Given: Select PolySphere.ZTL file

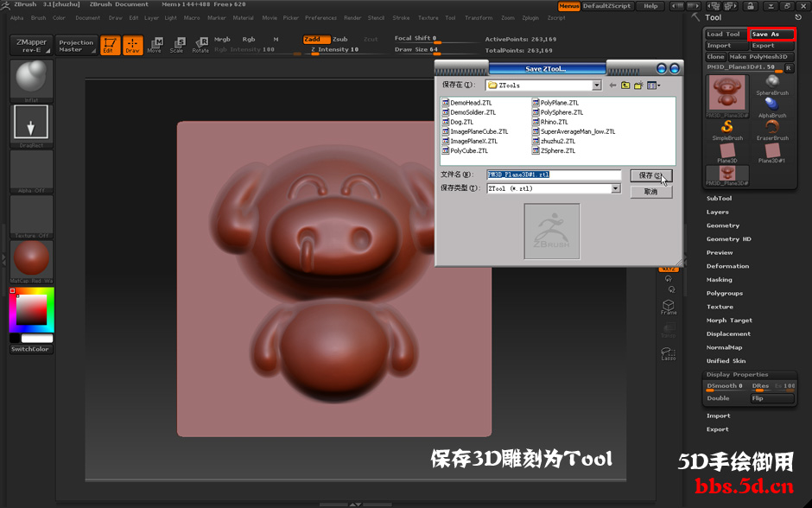Looking at the screenshot, I should 558,112.
